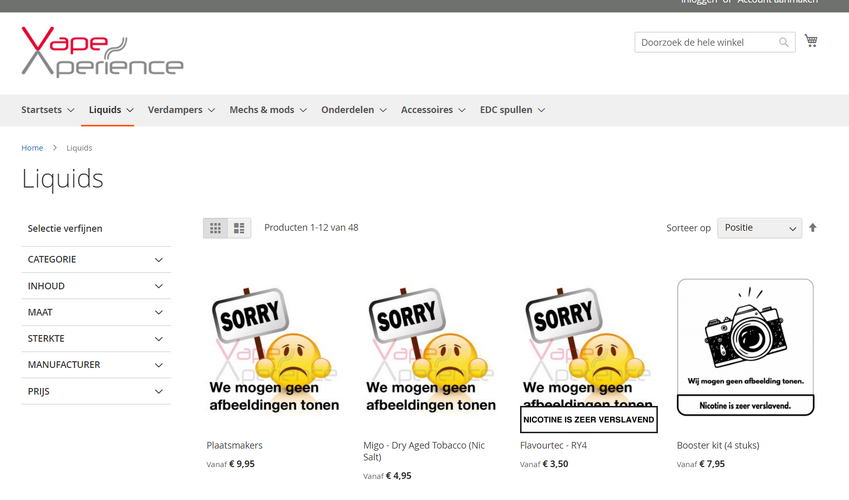Open Flavourtec RY4 product image

click(589, 356)
